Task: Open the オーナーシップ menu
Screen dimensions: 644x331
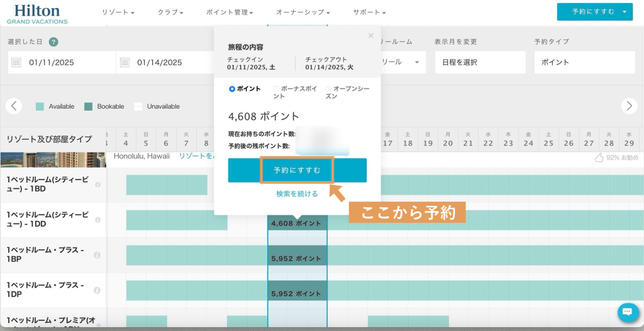Action: [x=304, y=12]
